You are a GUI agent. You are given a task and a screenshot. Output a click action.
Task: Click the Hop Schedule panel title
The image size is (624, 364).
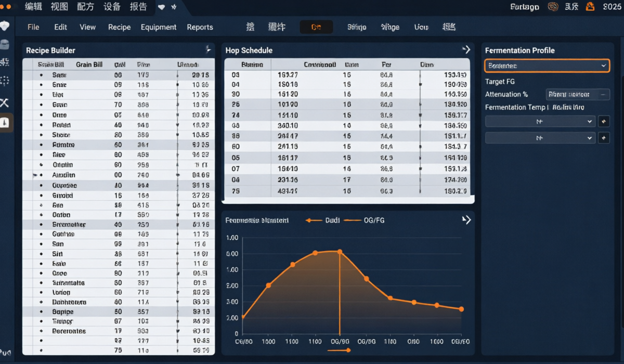tap(249, 50)
